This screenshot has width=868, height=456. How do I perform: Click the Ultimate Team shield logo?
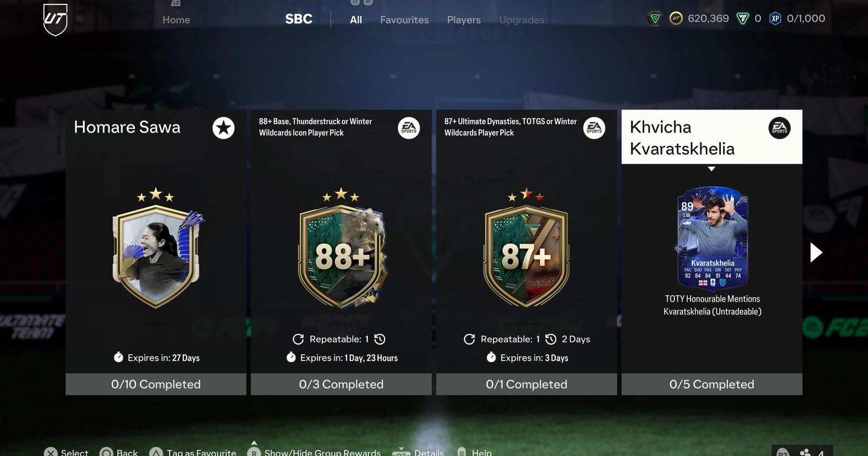pos(55,20)
